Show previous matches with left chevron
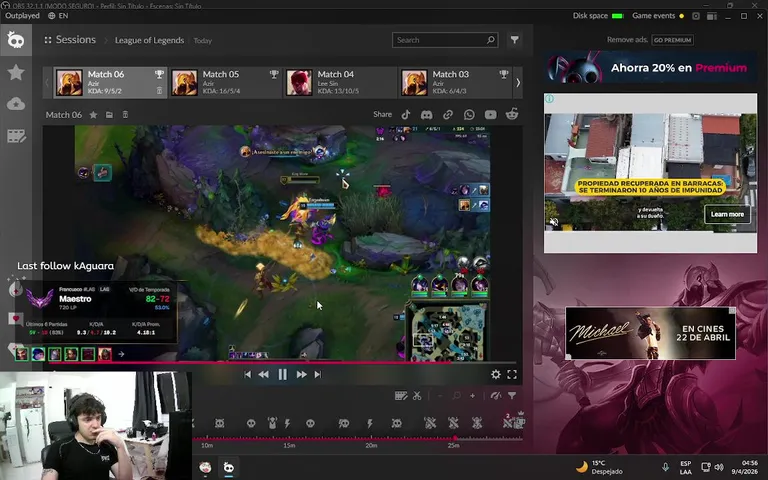This screenshot has height=480, width=768. click(x=48, y=82)
